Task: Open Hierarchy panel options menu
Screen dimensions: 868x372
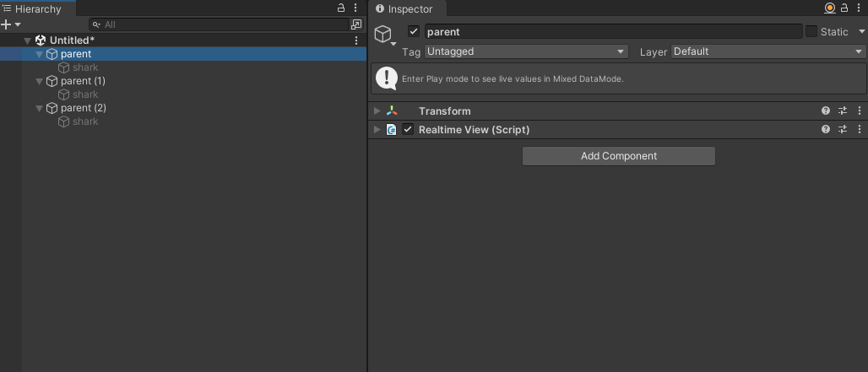Action: tap(356, 8)
